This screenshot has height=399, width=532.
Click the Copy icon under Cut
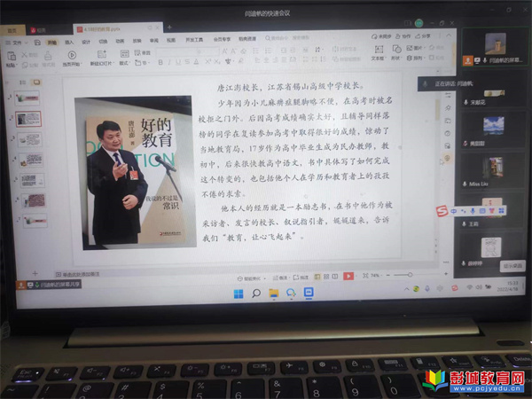pos(25,65)
